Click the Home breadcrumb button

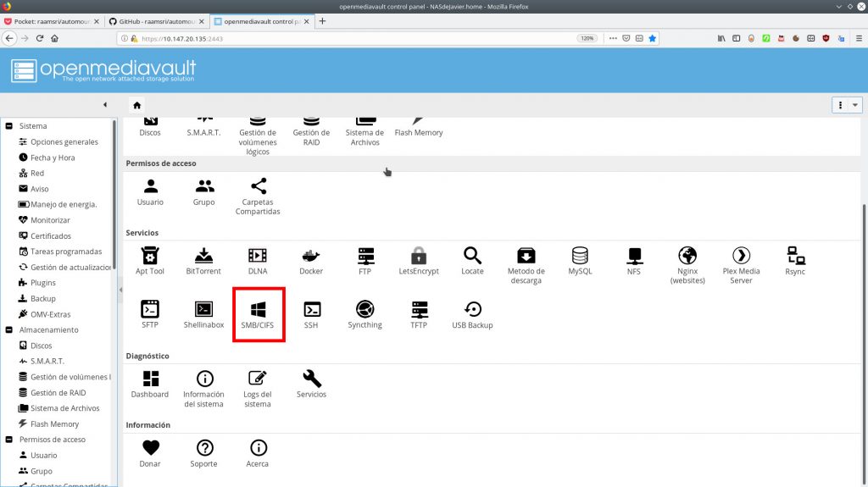click(x=136, y=105)
